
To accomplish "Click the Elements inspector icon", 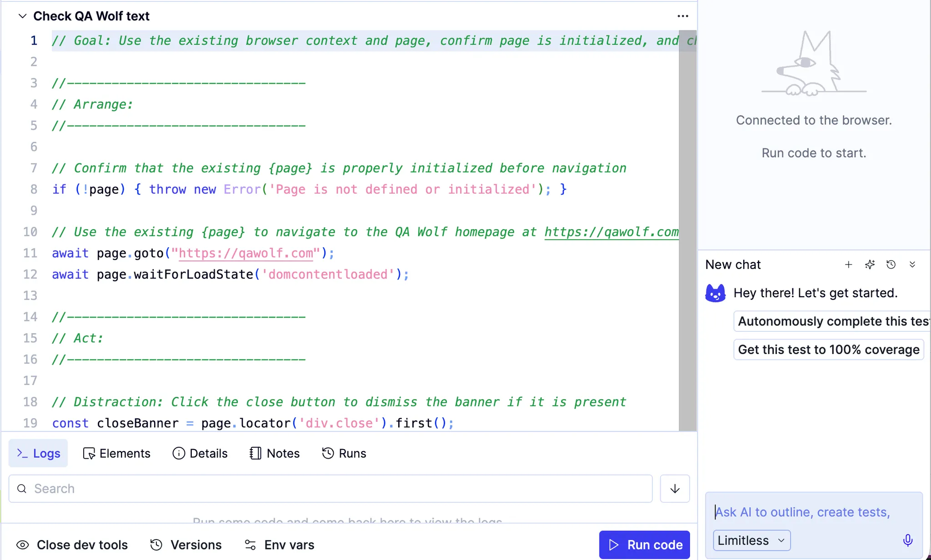I will (90, 453).
